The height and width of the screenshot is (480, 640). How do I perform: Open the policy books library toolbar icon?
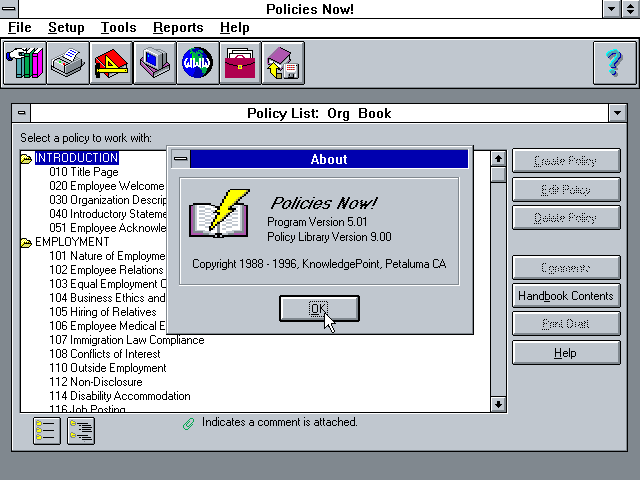[x=24, y=63]
